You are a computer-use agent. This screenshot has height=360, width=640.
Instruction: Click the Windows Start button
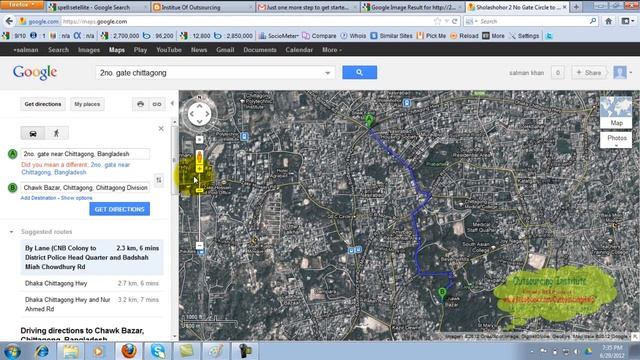(x=12, y=351)
